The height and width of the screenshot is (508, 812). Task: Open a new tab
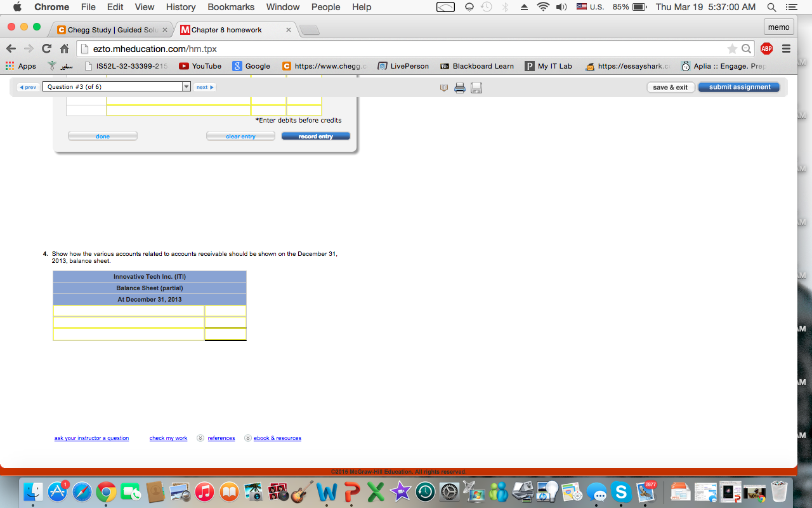pyautogui.click(x=309, y=30)
